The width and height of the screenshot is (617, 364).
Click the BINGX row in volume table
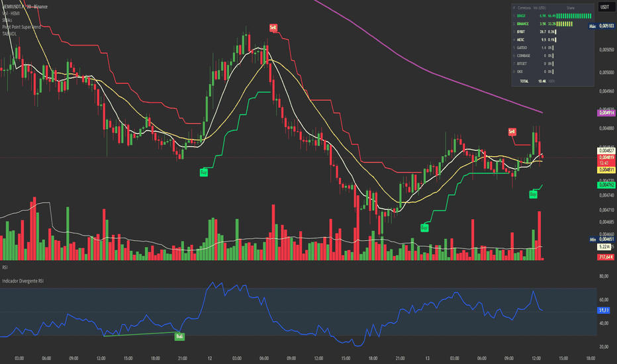(x=553, y=16)
